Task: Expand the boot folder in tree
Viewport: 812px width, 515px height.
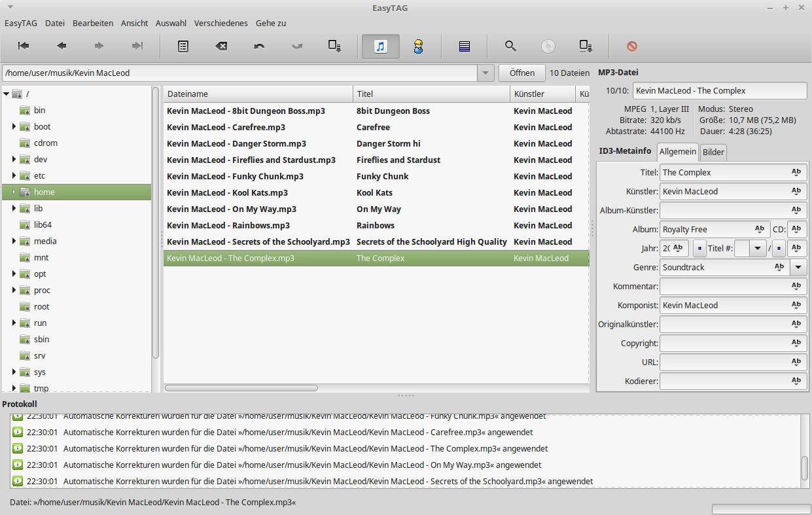Action: (x=14, y=126)
